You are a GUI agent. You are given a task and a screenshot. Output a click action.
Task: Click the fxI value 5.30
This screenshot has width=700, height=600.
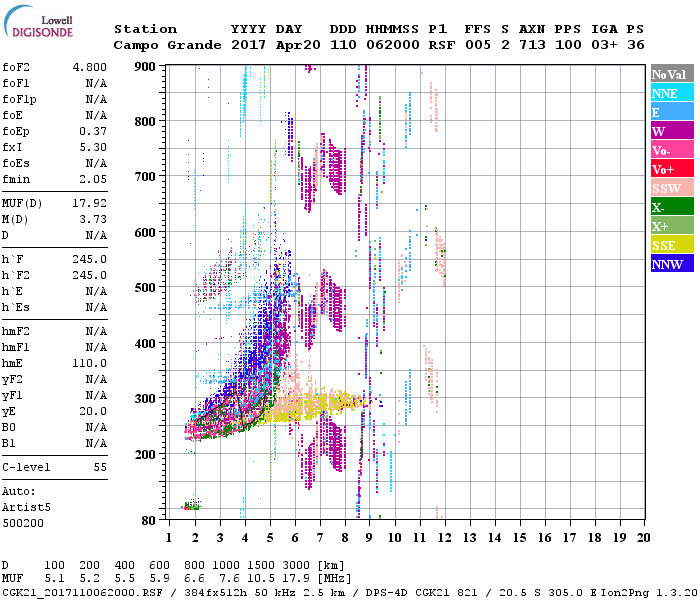[91, 147]
